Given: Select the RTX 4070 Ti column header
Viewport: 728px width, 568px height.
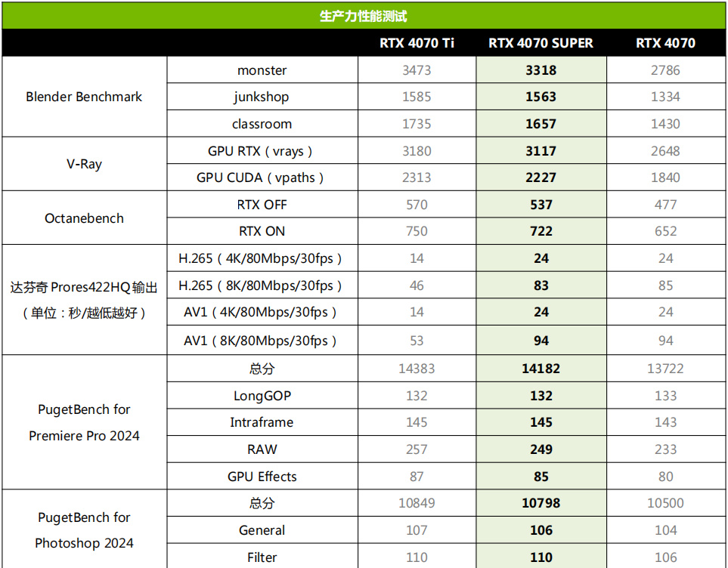Looking at the screenshot, I should click(417, 43).
